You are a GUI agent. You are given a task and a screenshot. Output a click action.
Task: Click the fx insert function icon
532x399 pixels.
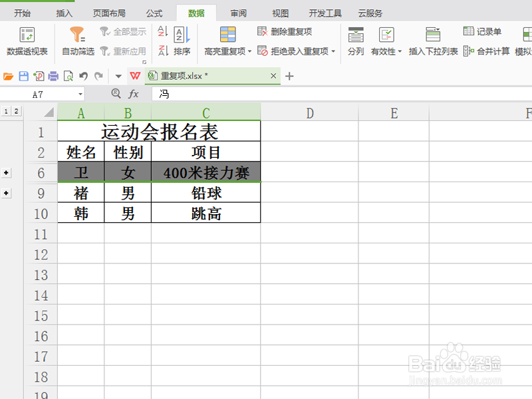(134, 94)
